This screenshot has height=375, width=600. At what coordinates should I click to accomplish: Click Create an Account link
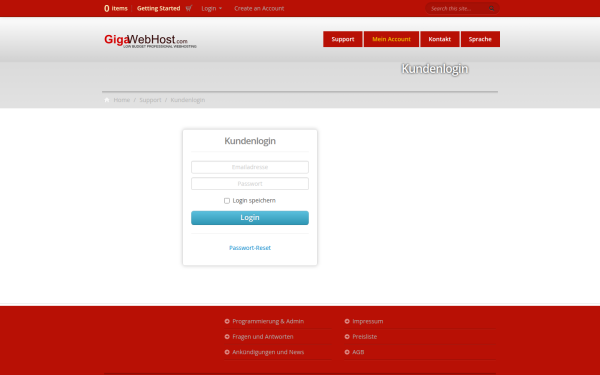pyautogui.click(x=259, y=8)
